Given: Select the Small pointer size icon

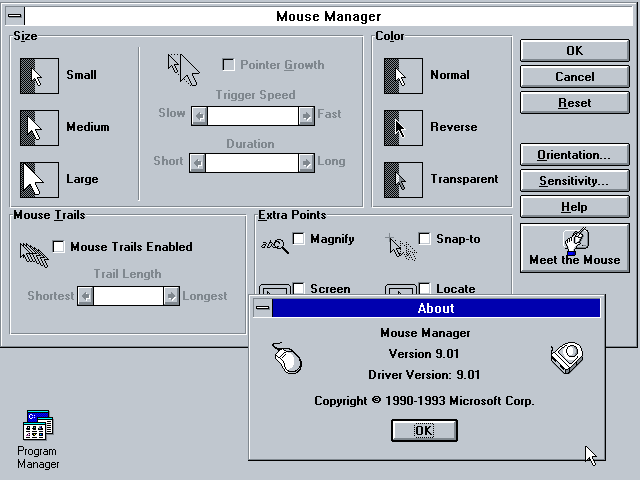Looking at the screenshot, I should pyautogui.click(x=39, y=76).
